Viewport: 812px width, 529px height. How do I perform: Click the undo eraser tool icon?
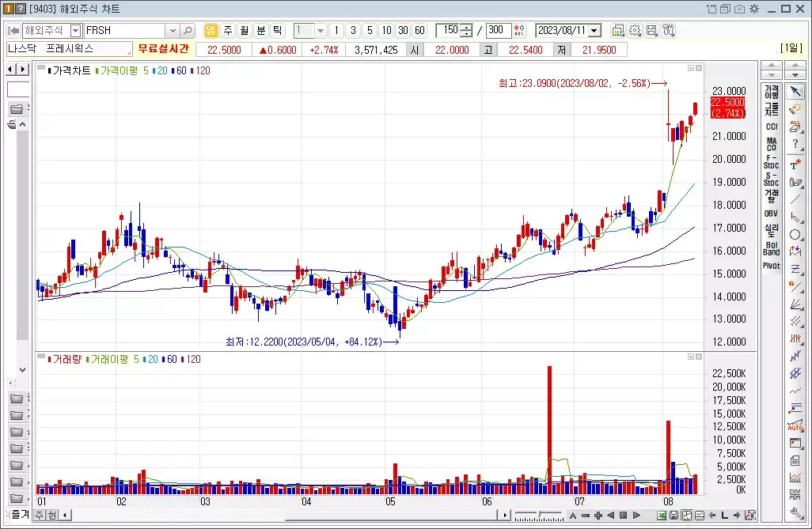coord(795,109)
